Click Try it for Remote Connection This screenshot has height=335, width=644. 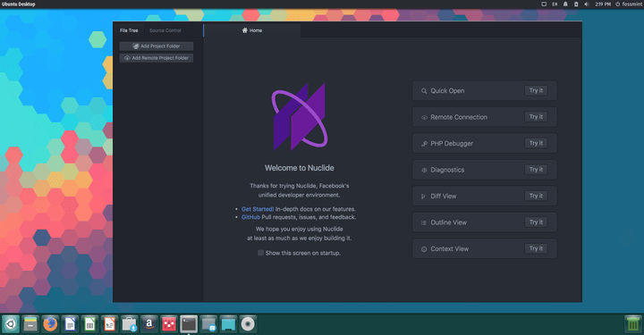[x=536, y=117]
